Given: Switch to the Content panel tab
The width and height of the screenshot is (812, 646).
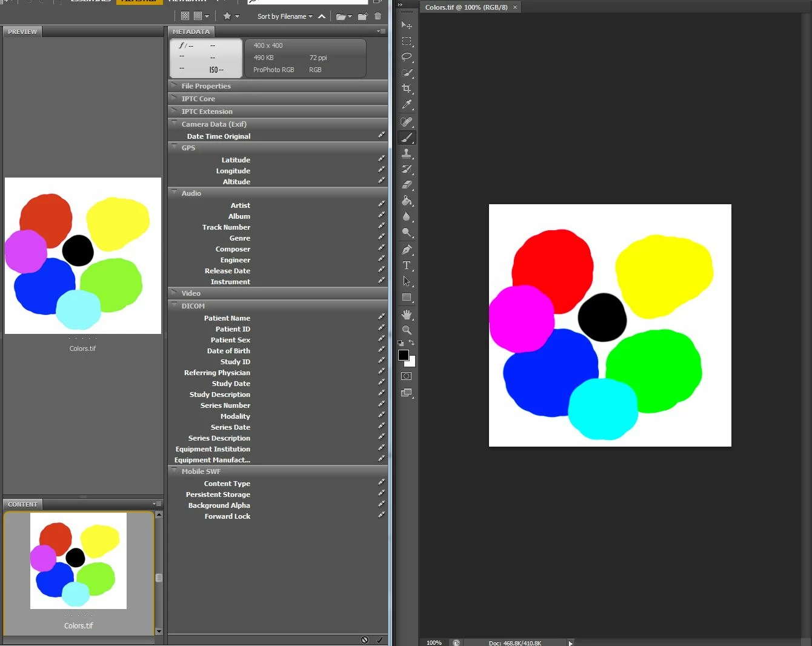Looking at the screenshot, I should click(x=22, y=504).
